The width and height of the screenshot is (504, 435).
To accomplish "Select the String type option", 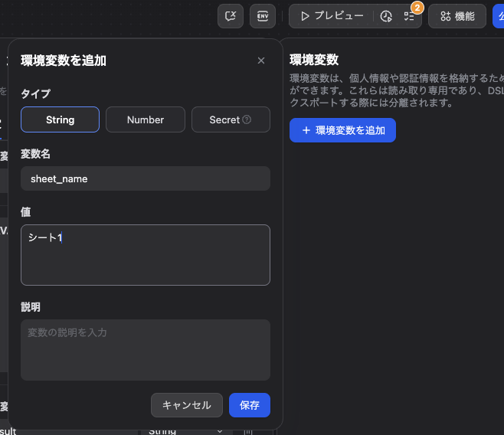I will pos(60,119).
